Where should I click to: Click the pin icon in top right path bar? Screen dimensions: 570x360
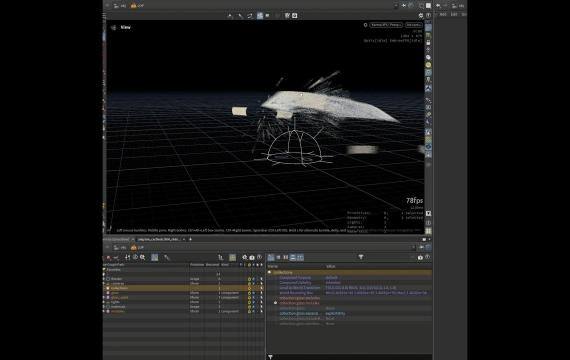(404, 6)
